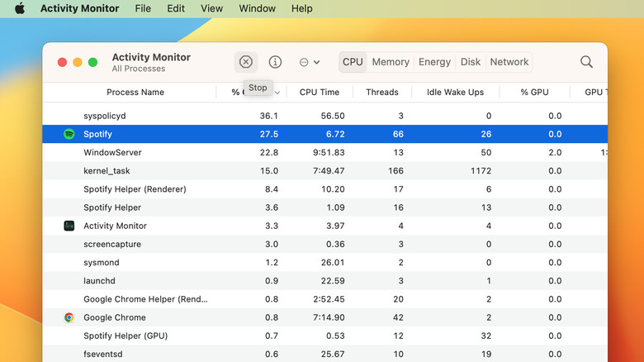Show the Network tab
The width and height of the screenshot is (644, 362).
[x=509, y=62]
